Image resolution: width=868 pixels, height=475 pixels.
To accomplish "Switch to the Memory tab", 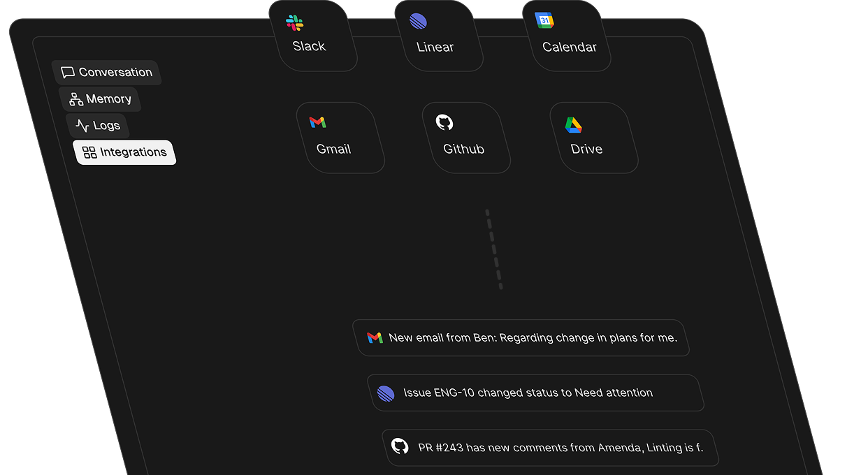I will pyautogui.click(x=100, y=99).
